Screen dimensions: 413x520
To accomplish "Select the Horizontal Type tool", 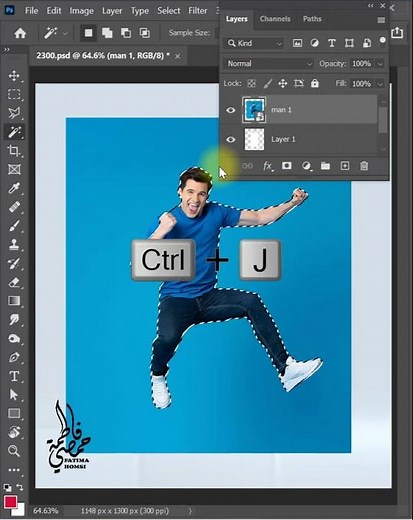I will (x=14, y=376).
